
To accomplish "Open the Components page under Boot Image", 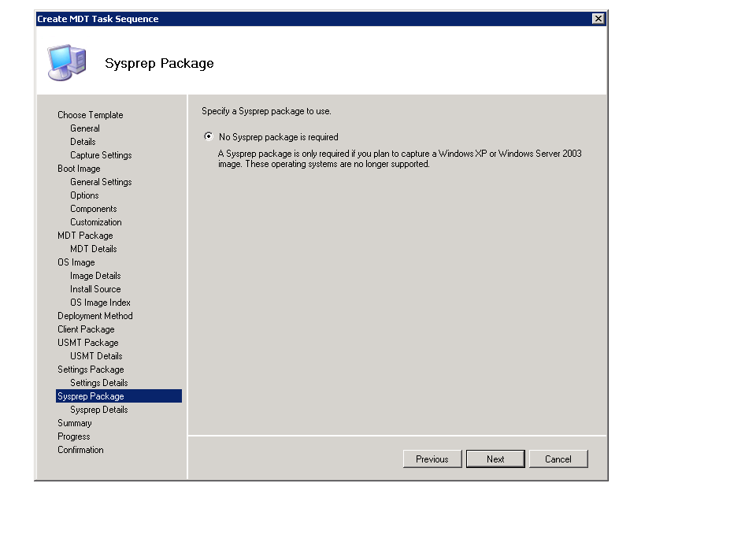I will point(93,209).
